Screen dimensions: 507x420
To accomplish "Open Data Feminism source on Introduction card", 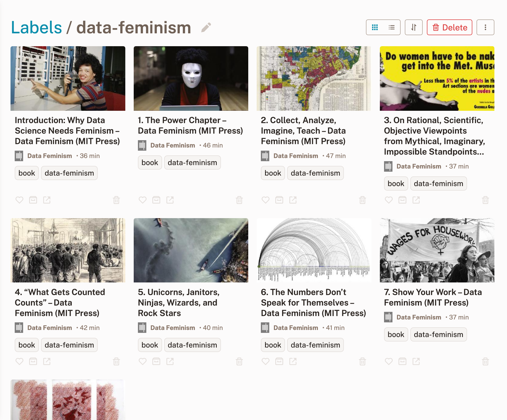I will [x=50, y=156].
